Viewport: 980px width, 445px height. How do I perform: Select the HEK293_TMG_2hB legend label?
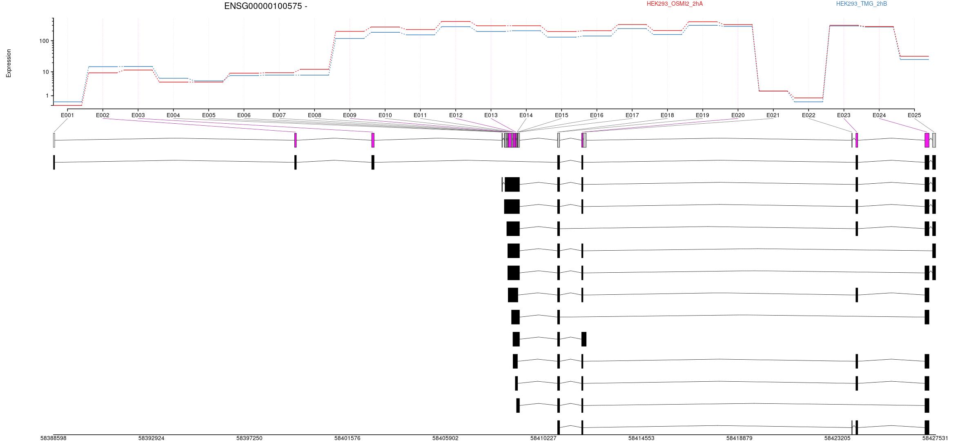862,4
